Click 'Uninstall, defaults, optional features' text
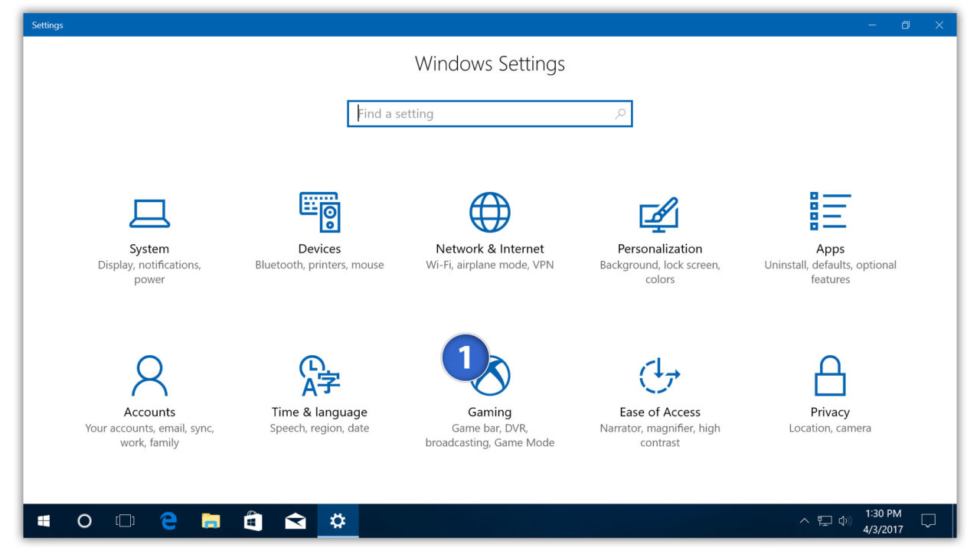Screen dimensions: 980x551 click(830, 272)
